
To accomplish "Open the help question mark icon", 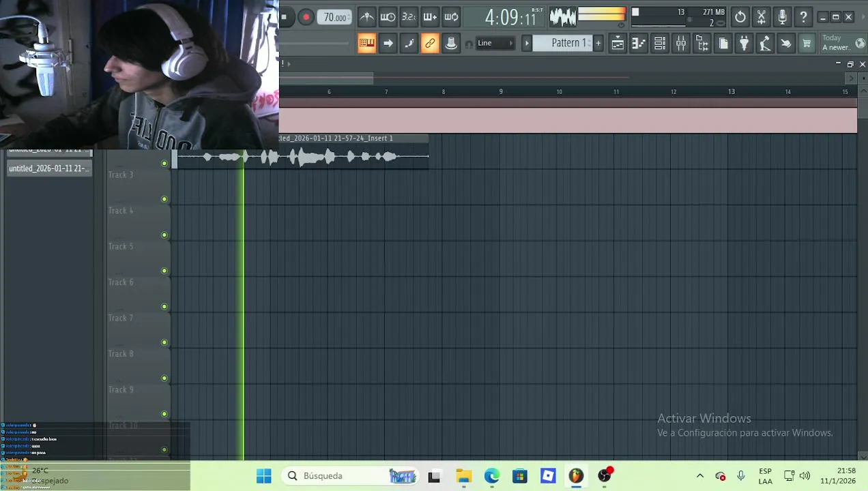I will pos(804,17).
